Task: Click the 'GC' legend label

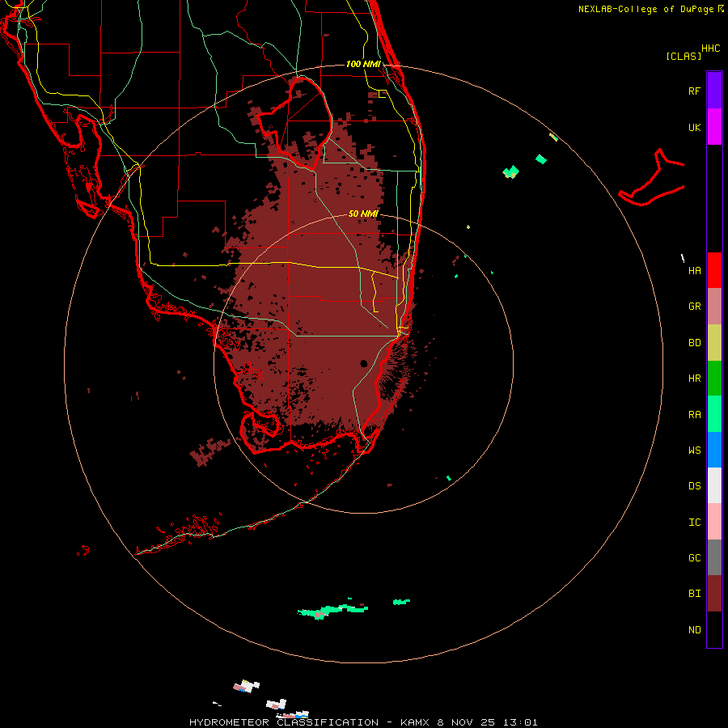Action: point(694,558)
